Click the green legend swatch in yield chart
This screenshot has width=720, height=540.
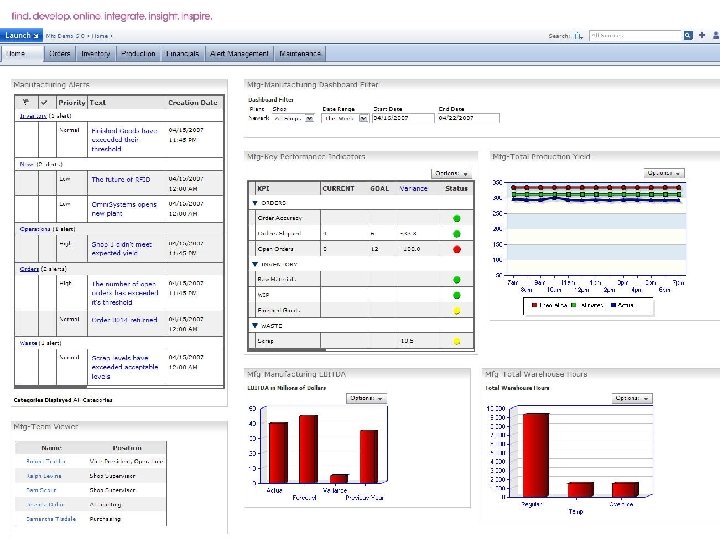click(574, 305)
